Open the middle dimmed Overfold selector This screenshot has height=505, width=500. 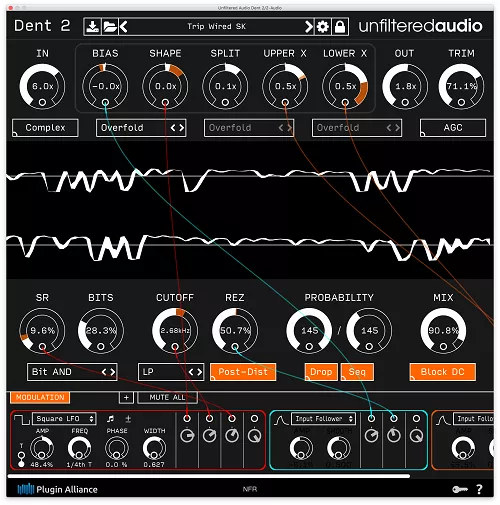pyautogui.click(x=249, y=128)
